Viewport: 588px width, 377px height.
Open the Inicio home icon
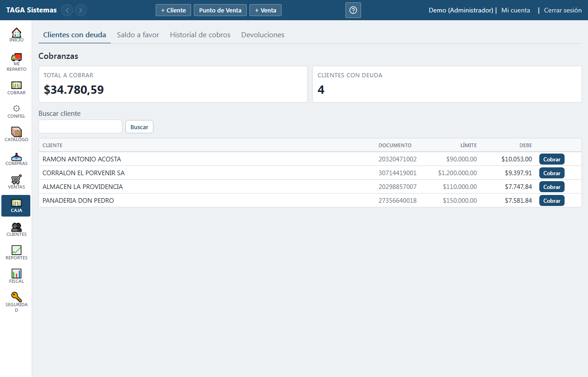pos(16,35)
